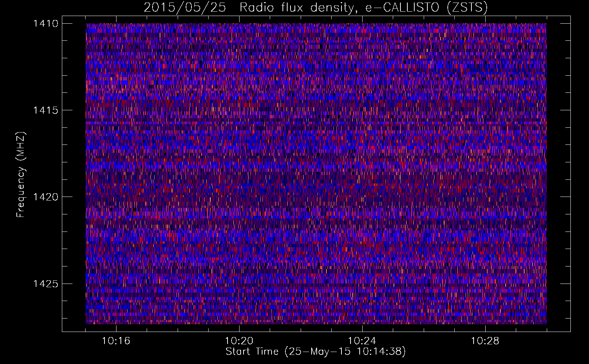Click the 10:28 time tick label
Screen dimensions: 589x364
click(x=485, y=341)
